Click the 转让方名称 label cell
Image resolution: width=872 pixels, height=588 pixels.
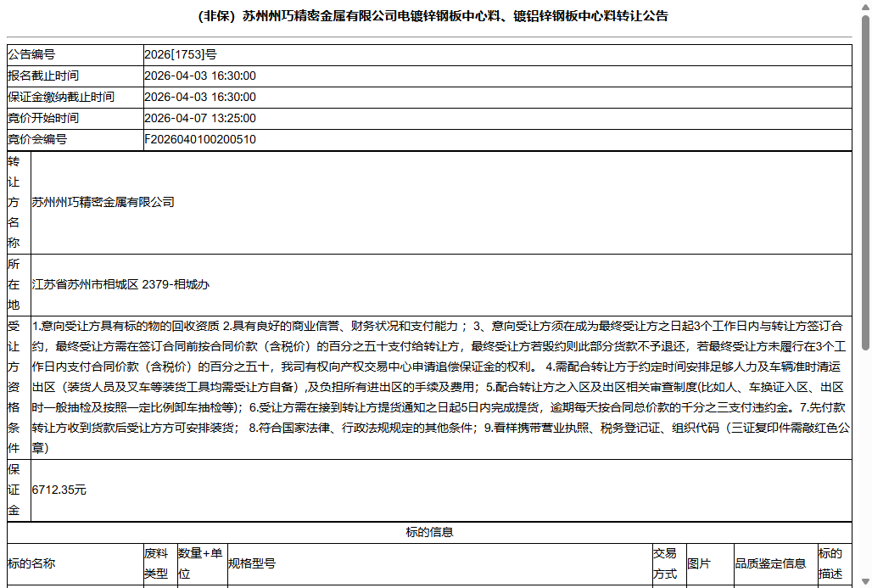pos(19,203)
